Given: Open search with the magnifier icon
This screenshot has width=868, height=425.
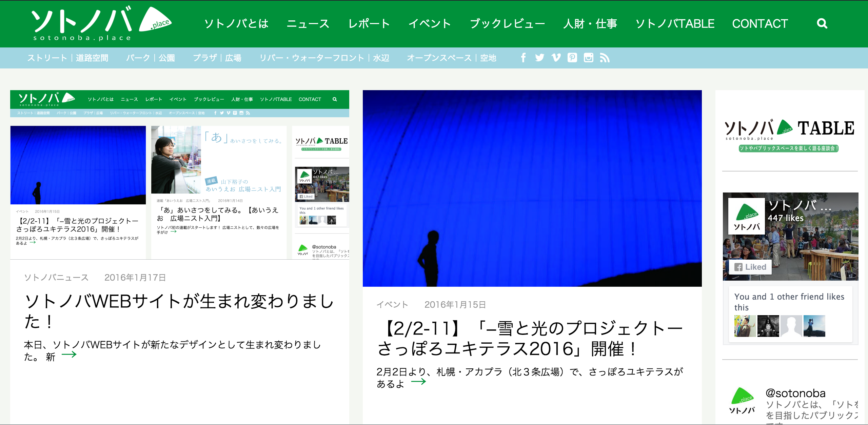Looking at the screenshot, I should click(x=822, y=23).
